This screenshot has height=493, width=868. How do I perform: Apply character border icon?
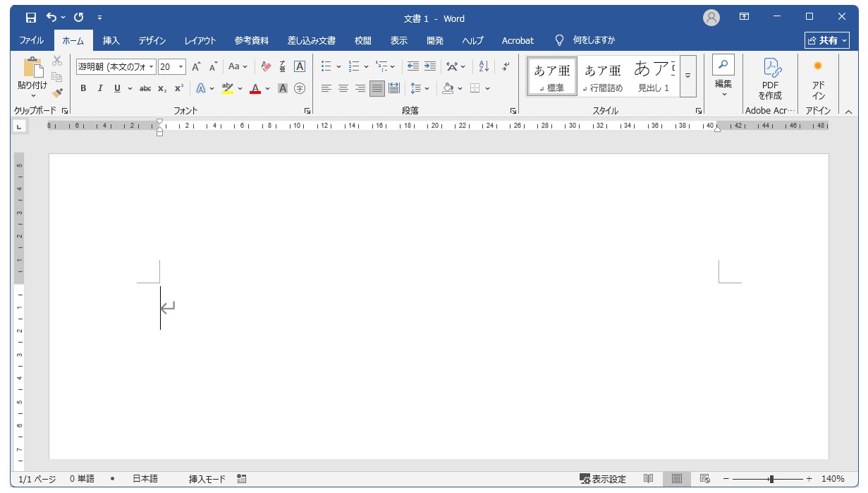pos(300,67)
